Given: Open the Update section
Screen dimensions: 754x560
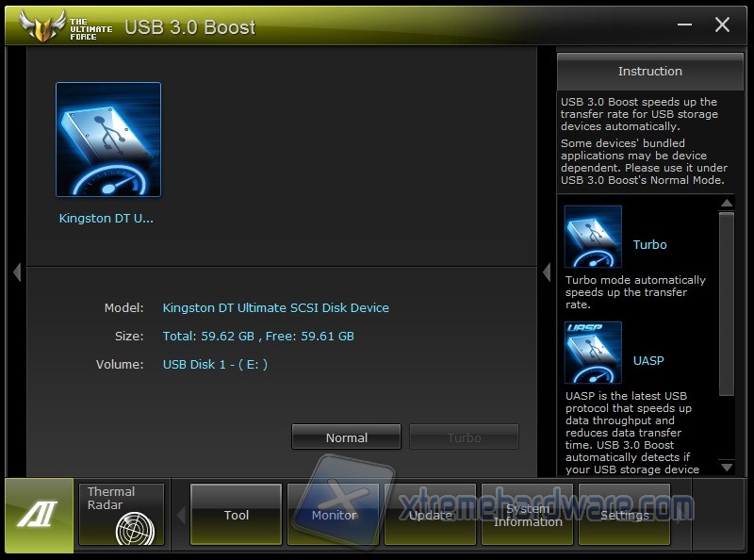Looking at the screenshot, I should 431,515.
